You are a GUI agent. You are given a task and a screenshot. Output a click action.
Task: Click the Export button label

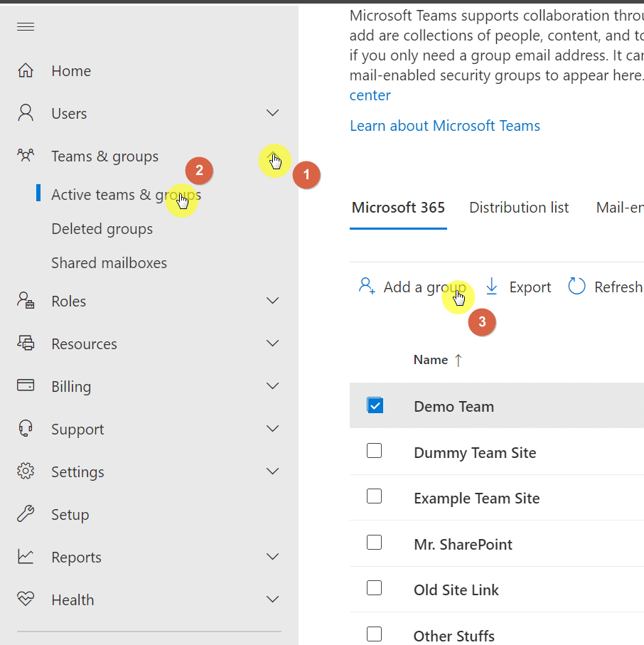[x=530, y=287]
